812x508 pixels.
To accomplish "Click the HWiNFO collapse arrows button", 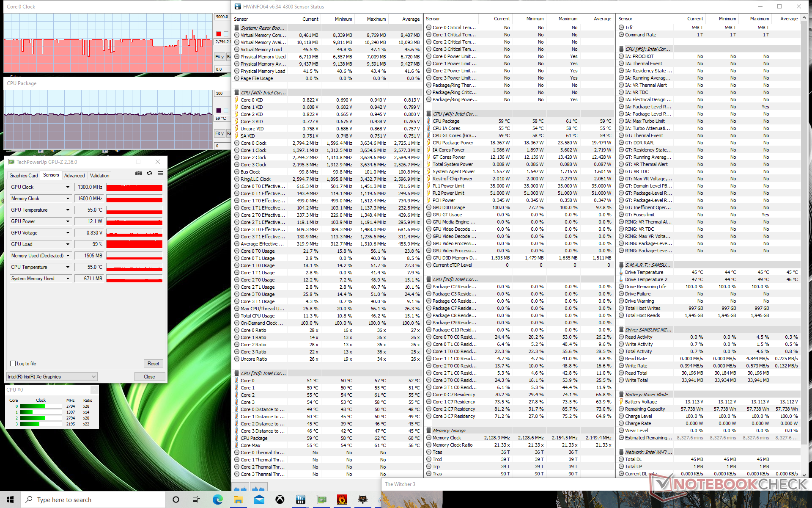I will 258,489.
